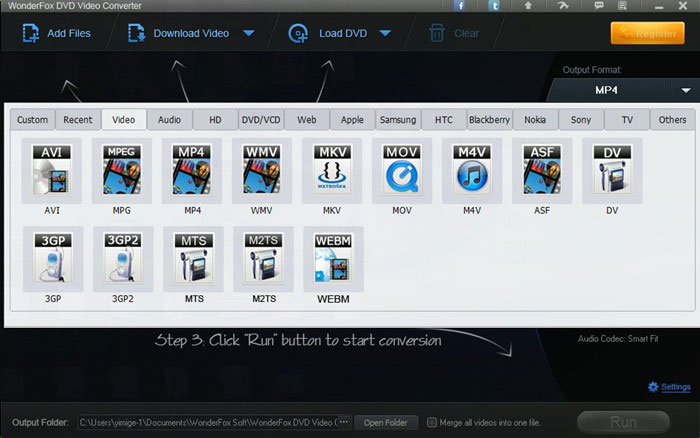Open the Blackberry tab
This screenshot has width=700, height=438.
click(x=489, y=120)
